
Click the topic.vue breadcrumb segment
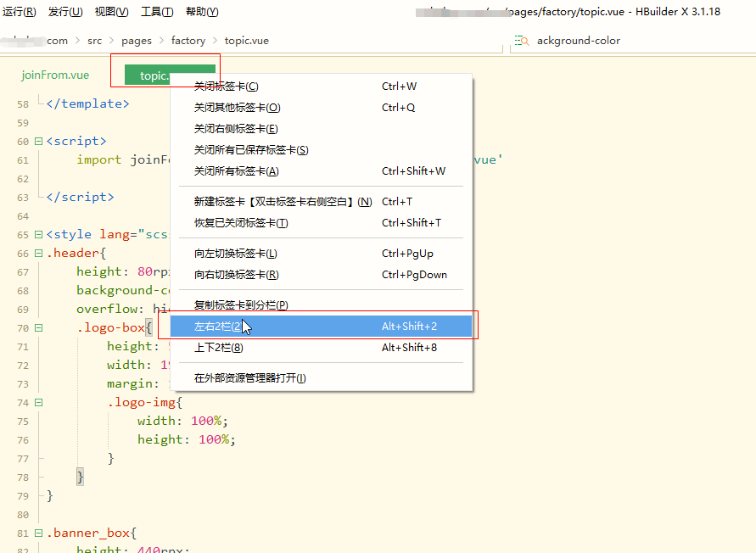click(246, 41)
